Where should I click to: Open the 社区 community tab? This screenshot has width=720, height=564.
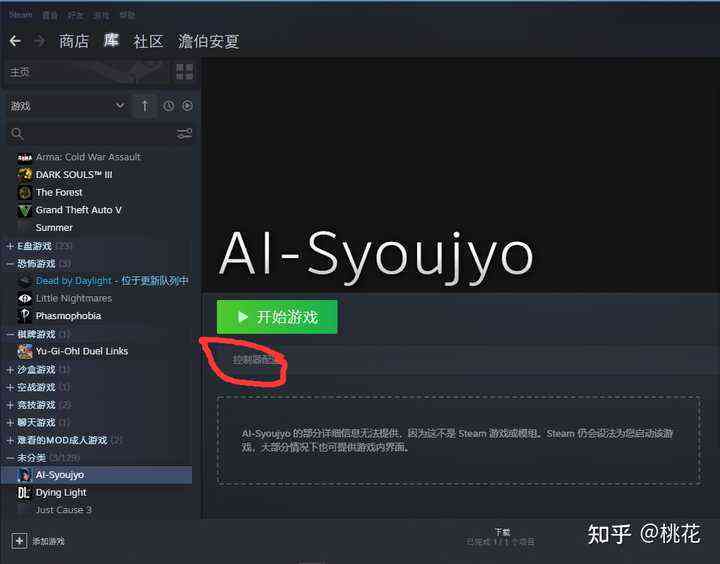[x=148, y=41]
